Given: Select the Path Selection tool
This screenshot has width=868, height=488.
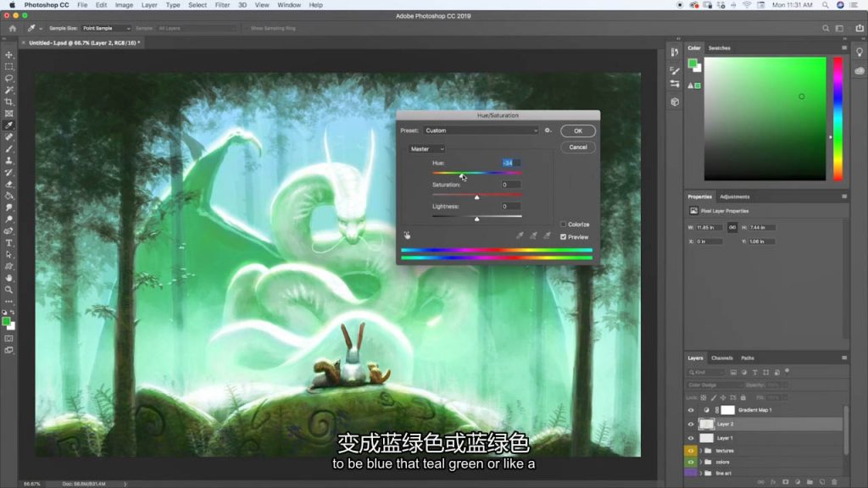Looking at the screenshot, I should coord(8,254).
